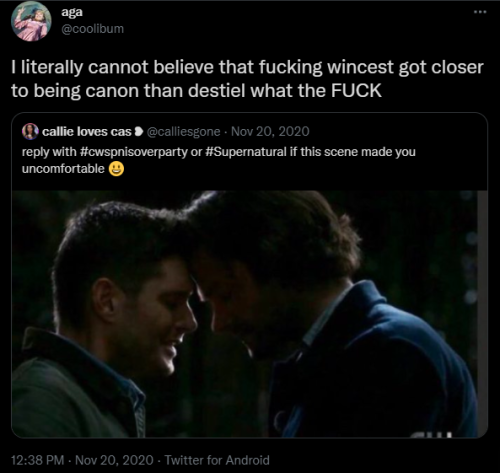Open aga's profile picture avatar
The width and height of the screenshot is (500, 473).
pos(31,23)
